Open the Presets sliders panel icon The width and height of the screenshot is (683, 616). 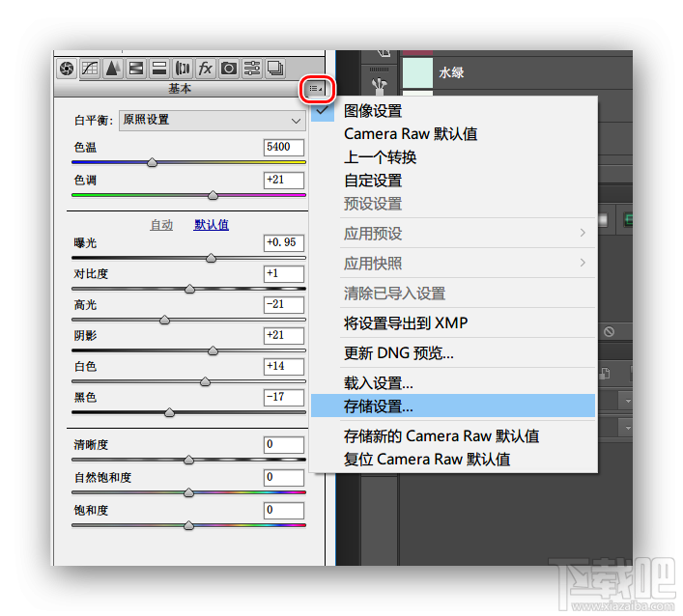click(252, 69)
